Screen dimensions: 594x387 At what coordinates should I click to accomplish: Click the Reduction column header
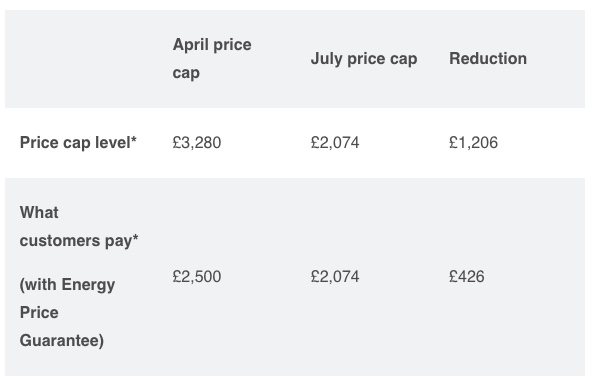pyautogui.click(x=488, y=58)
